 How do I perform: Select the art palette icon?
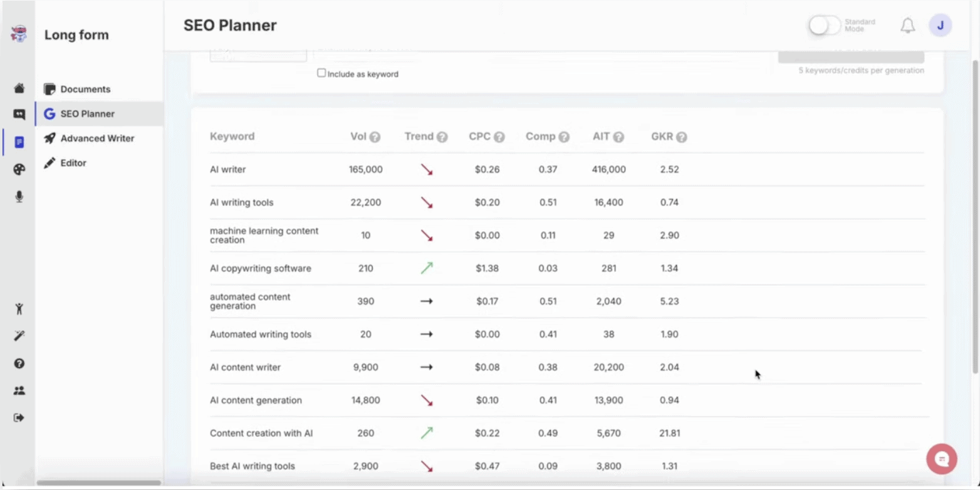(x=19, y=170)
